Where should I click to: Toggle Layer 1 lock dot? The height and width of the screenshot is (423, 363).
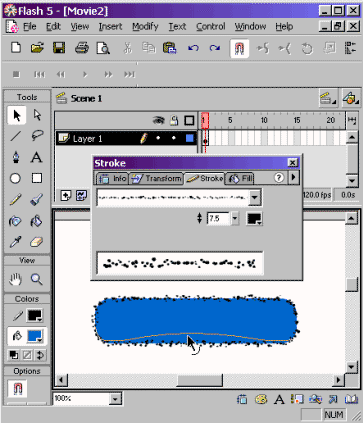tap(174, 138)
